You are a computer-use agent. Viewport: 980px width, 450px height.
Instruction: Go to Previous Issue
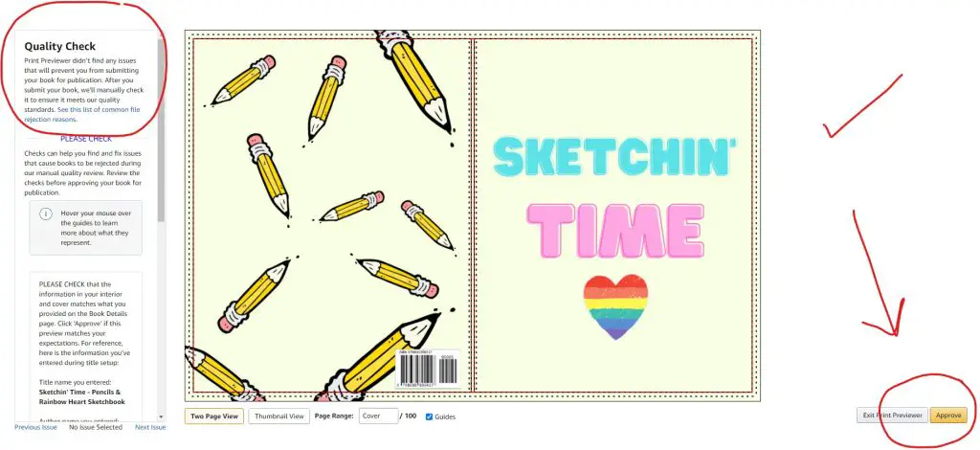pos(35,427)
